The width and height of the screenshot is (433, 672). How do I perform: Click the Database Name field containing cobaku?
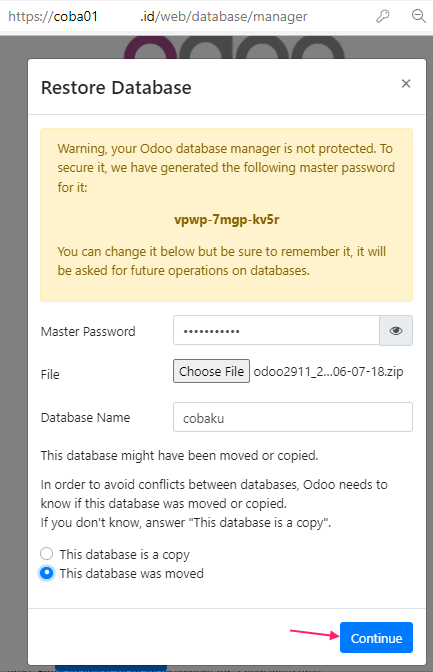(x=293, y=417)
